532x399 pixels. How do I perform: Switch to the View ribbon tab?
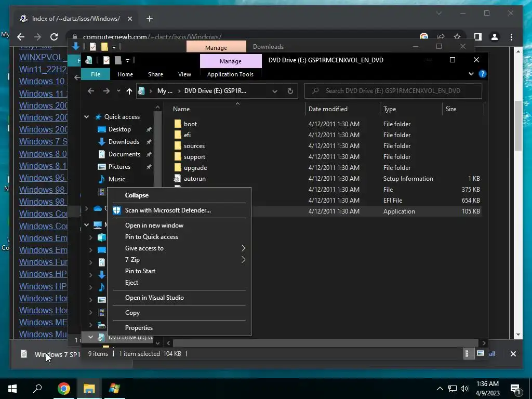point(184,74)
